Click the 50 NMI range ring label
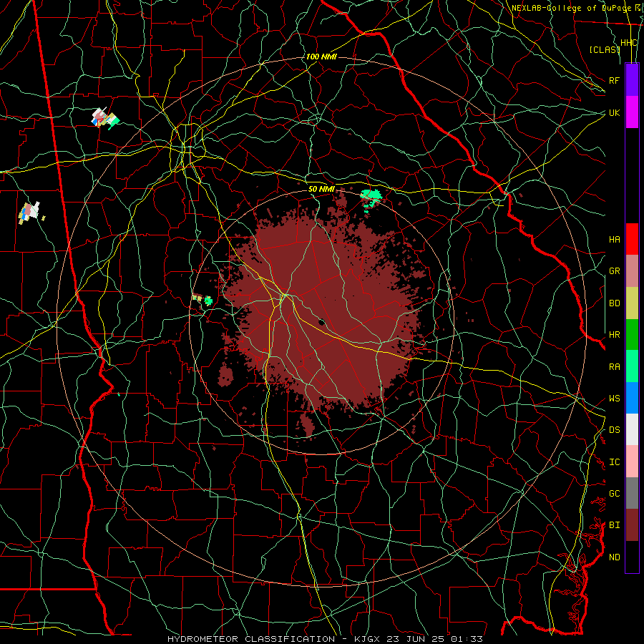This screenshot has width=644, height=644. point(321,189)
